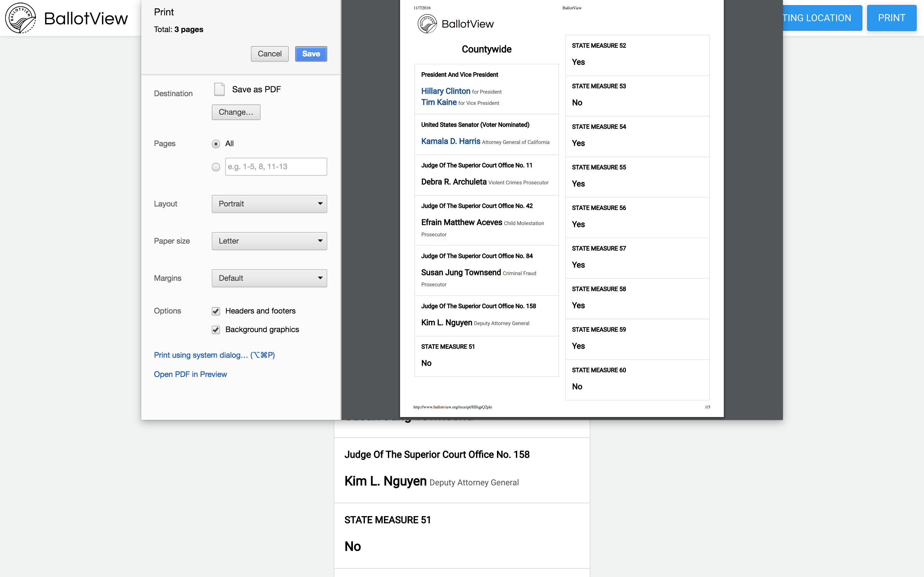Click the Save as PDF document icon

tap(219, 89)
